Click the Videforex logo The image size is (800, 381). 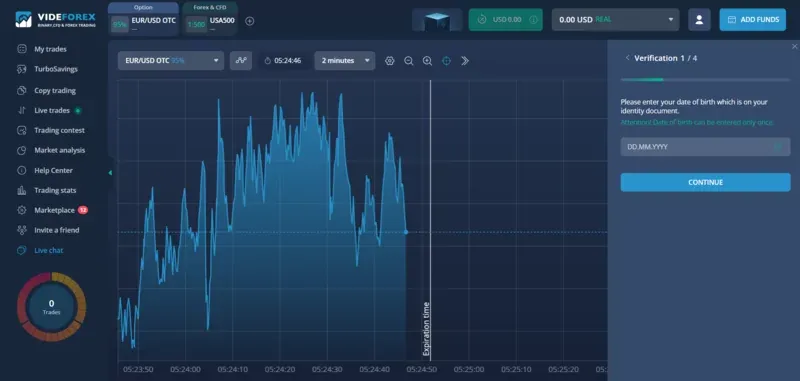56,19
